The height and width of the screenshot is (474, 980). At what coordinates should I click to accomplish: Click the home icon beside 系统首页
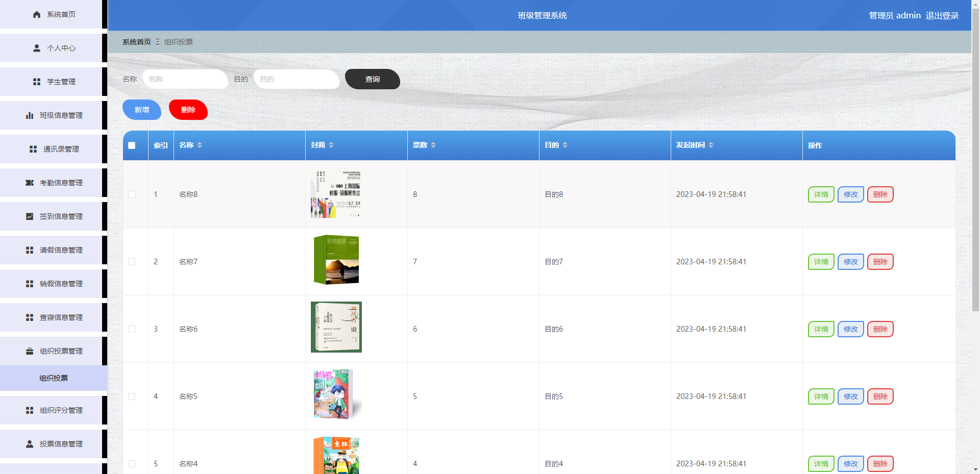[37, 14]
